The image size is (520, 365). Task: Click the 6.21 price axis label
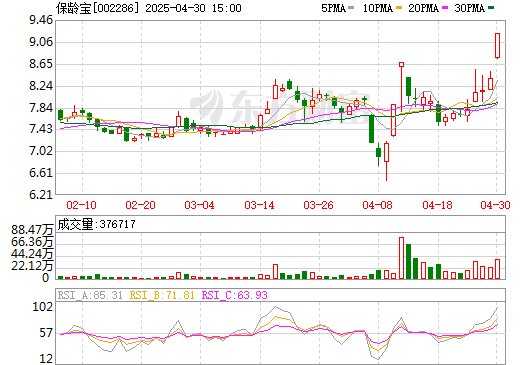[41, 195]
